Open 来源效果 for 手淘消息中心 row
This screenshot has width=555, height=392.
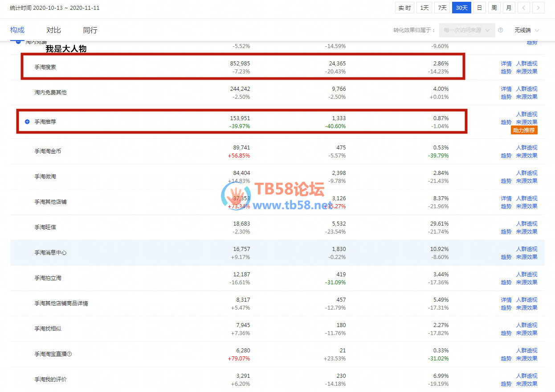coord(526,257)
